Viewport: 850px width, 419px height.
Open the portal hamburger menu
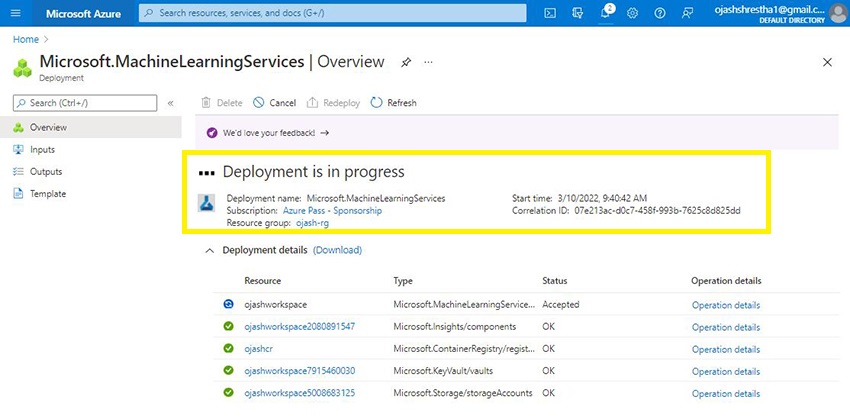tap(15, 13)
